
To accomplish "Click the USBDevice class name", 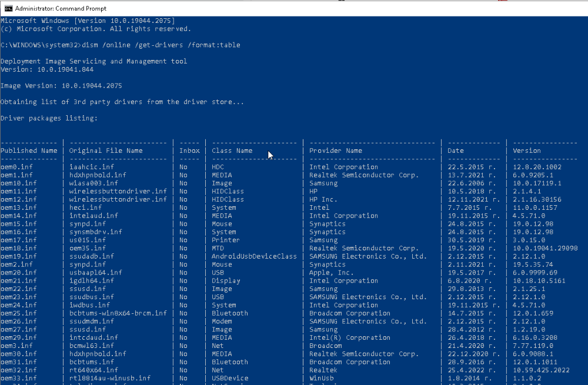I will (230, 379).
